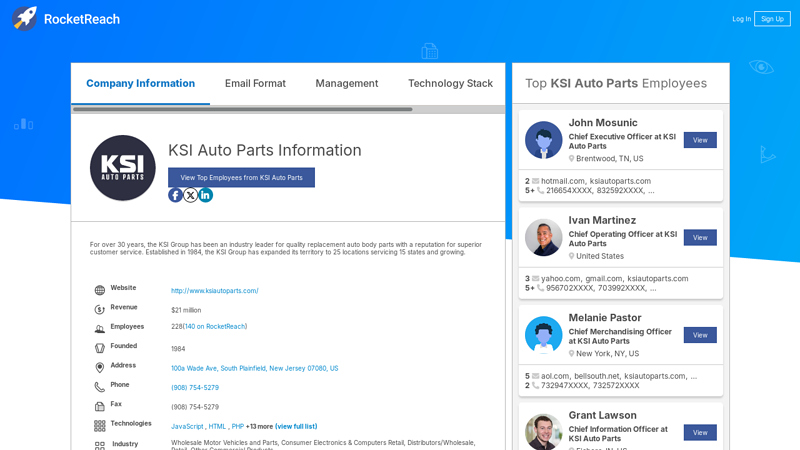Click location pin next to New York, NY, US
This screenshot has height=450, width=800.
(x=571, y=354)
